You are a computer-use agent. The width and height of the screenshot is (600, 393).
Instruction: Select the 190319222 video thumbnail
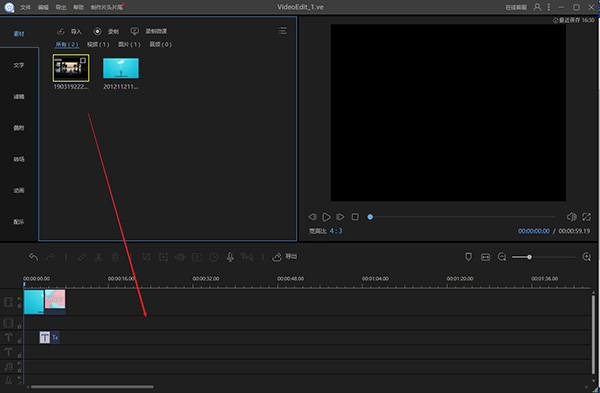point(71,68)
